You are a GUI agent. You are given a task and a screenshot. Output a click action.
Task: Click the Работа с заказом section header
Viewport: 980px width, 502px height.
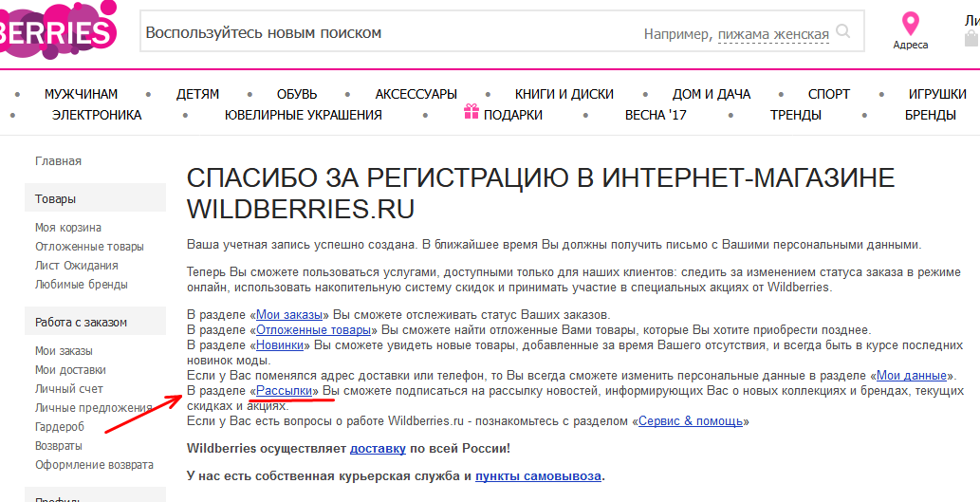[95, 323]
